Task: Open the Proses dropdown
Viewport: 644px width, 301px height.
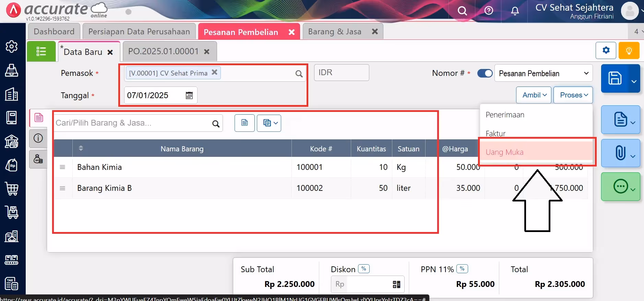Action: pos(574,95)
